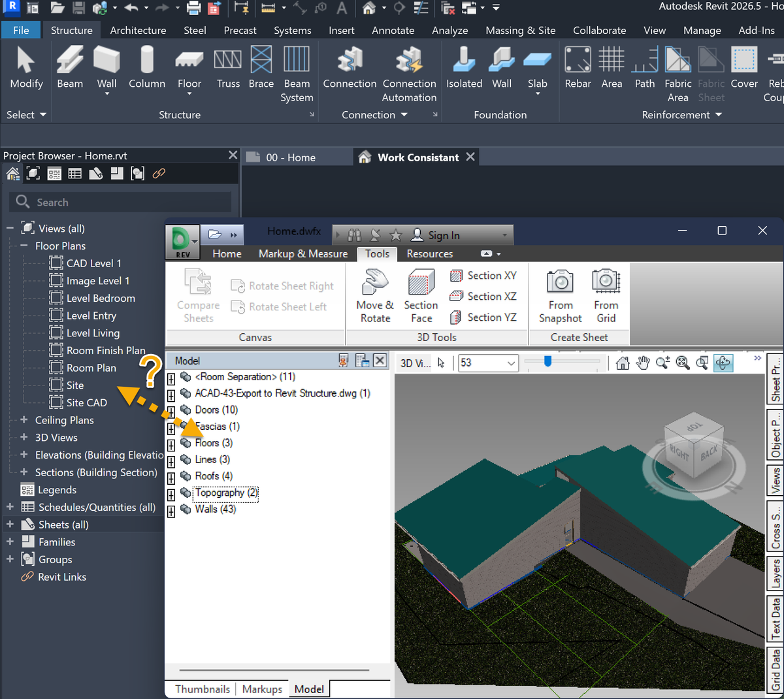Click Section YZ button
The width and height of the screenshot is (784, 699).
(x=483, y=317)
